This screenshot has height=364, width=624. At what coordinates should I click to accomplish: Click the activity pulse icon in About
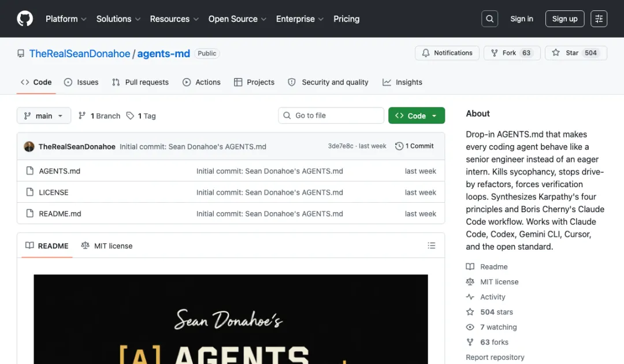point(470,297)
